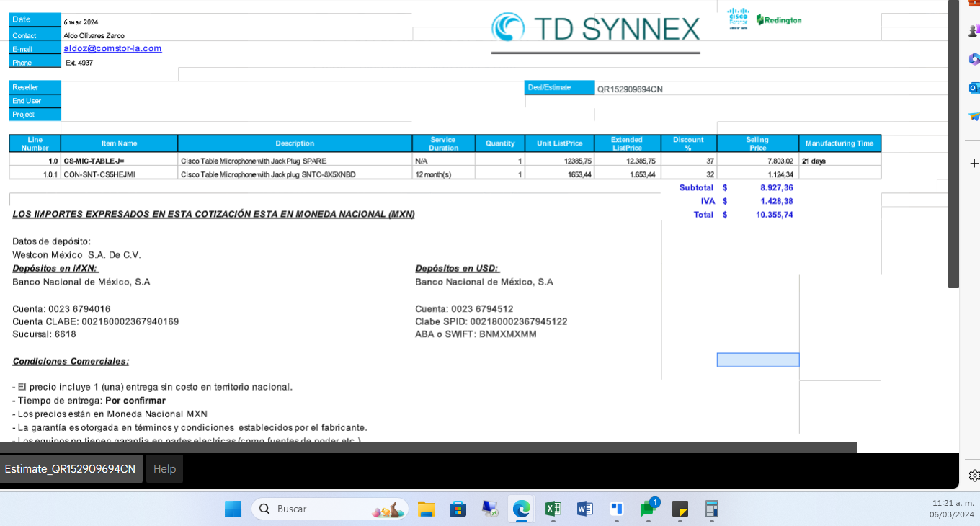Click the Project label cell
This screenshot has width=980, height=526.
[35, 115]
